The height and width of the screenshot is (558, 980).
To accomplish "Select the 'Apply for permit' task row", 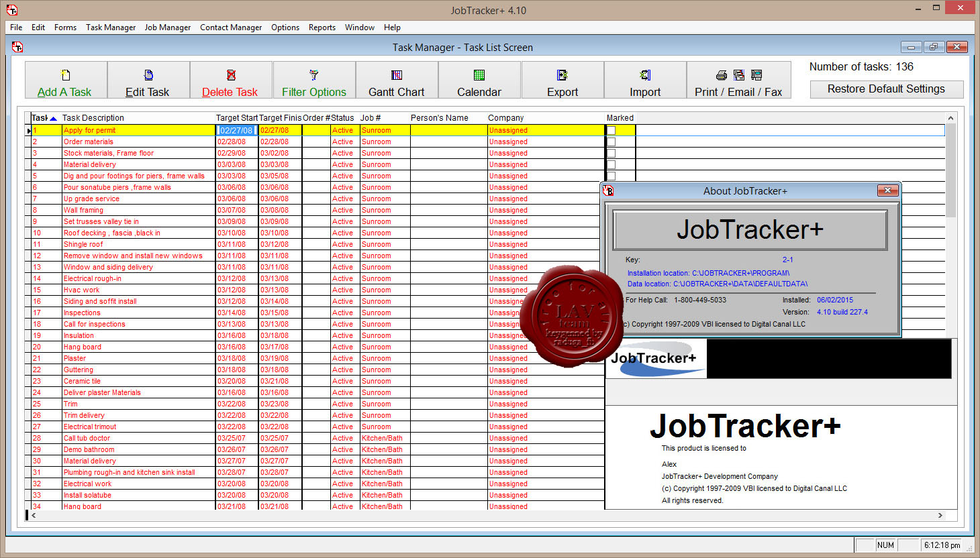I will [x=487, y=131].
